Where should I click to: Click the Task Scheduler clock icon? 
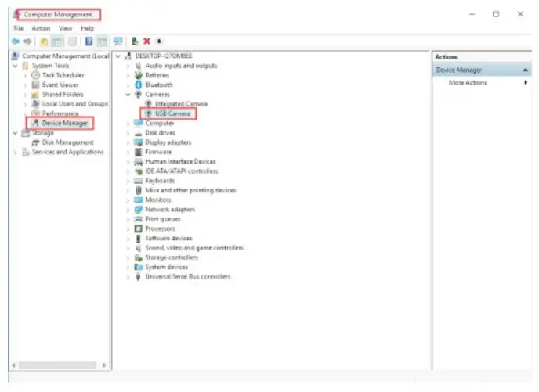point(35,75)
